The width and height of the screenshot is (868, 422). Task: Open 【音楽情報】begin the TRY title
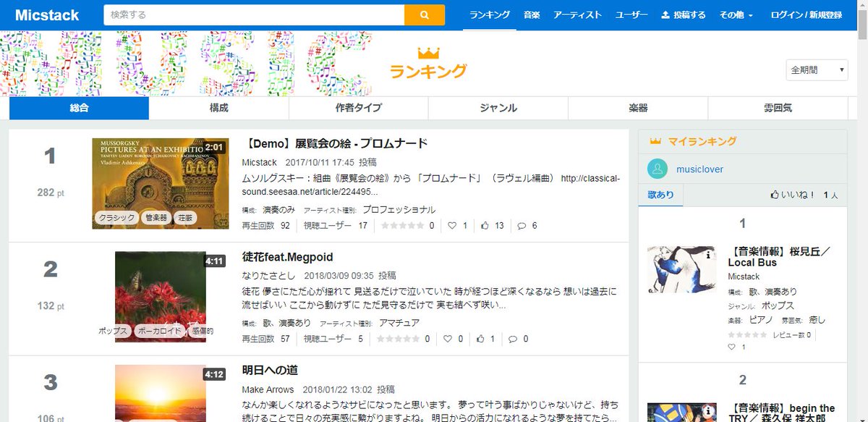(x=781, y=413)
